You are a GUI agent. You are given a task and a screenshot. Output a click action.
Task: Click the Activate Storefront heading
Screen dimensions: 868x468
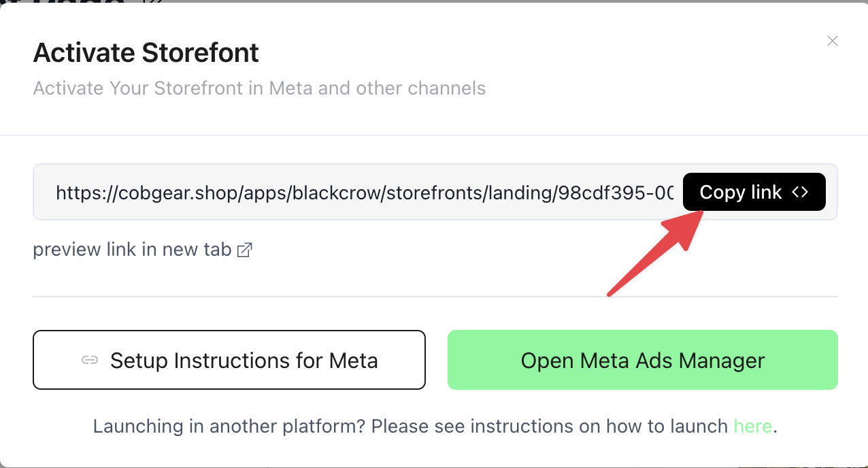[x=146, y=52]
